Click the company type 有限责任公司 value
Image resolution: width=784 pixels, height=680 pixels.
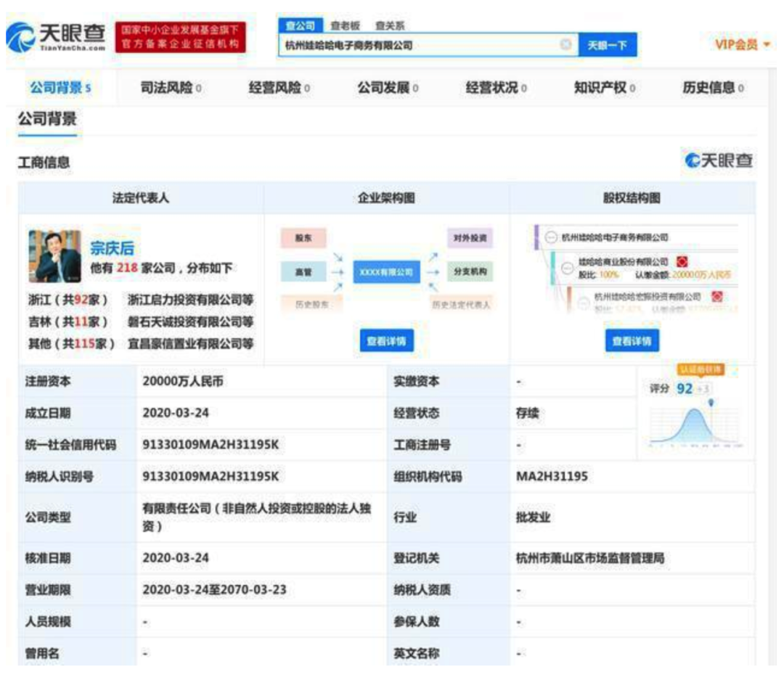tap(256, 517)
